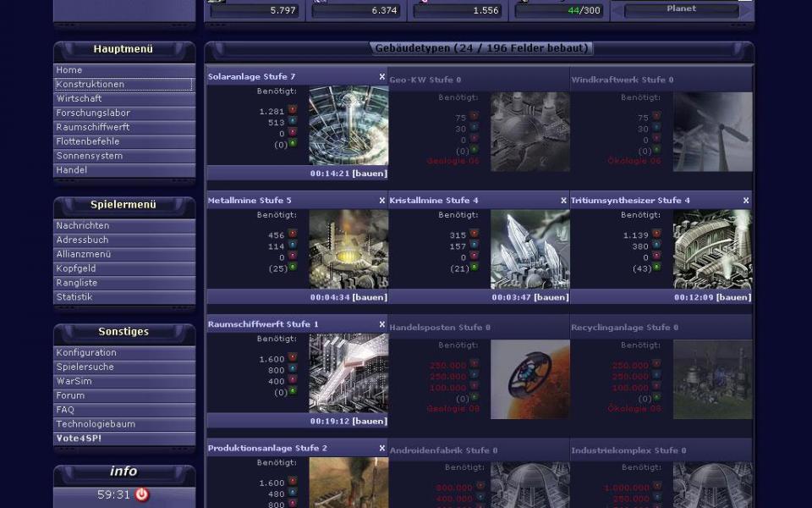Viewport: 812px width, 508px height.
Task: Click the 59:31 session timer
Action: pyautogui.click(x=113, y=494)
